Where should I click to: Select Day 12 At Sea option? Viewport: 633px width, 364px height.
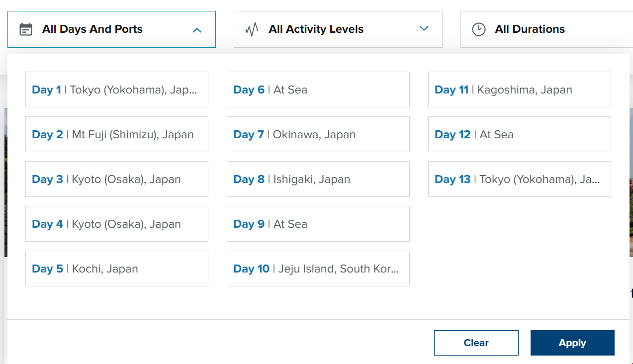tap(519, 134)
